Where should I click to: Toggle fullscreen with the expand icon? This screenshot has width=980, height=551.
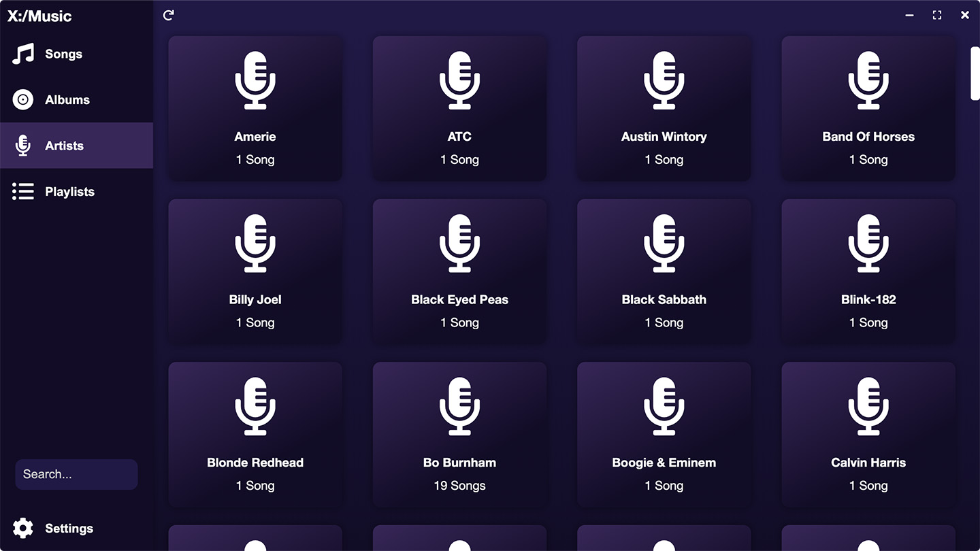(x=937, y=15)
